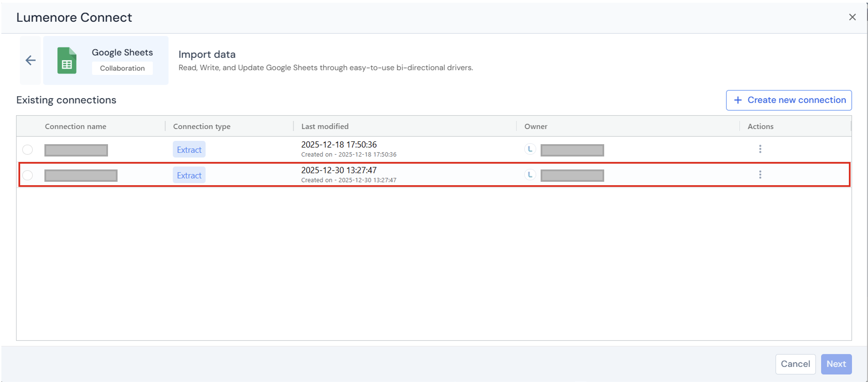Click the Actions column header
Screen dimensions: 868x382
[760, 126]
